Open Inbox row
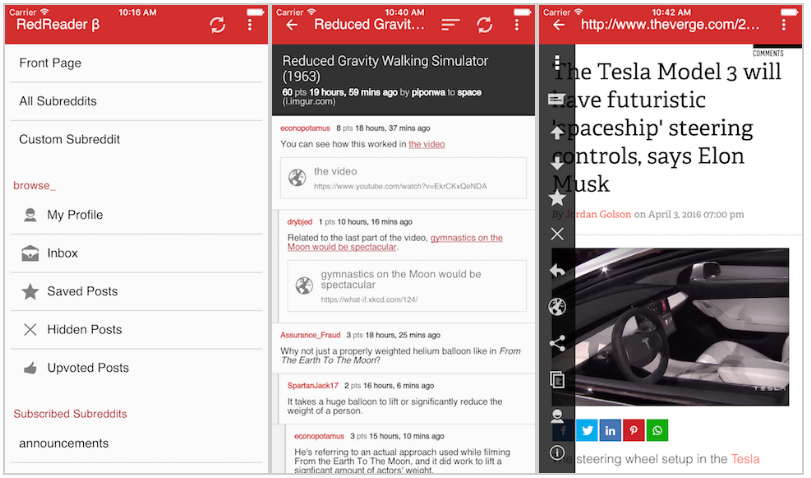The height and width of the screenshot is (478, 811). 137,253
